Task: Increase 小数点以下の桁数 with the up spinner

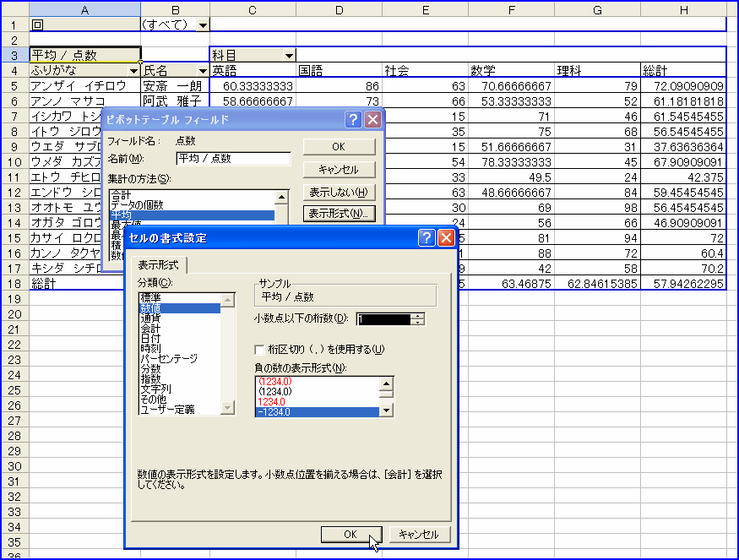Action: point(416,318)
